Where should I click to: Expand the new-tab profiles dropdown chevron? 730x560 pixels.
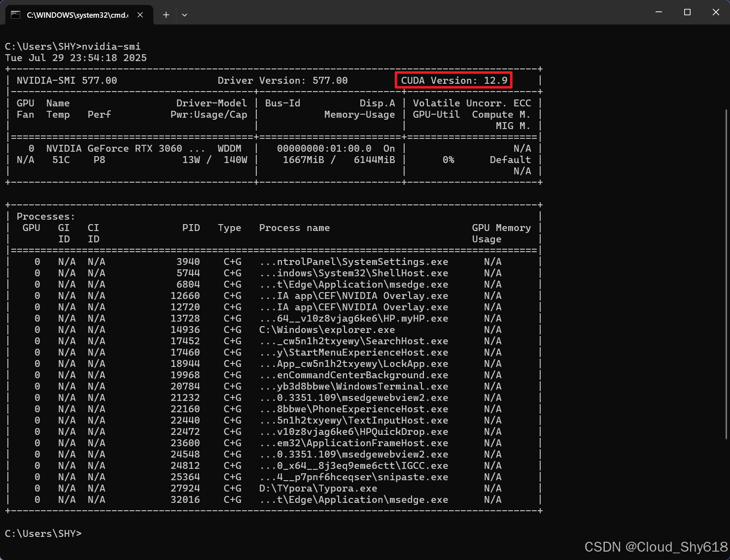184,15
